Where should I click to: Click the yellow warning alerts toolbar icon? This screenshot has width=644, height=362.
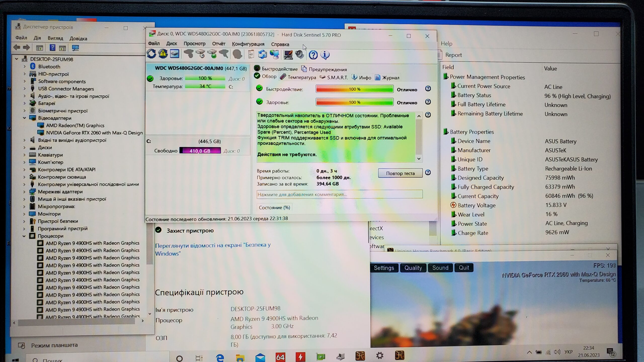[163, 54]
